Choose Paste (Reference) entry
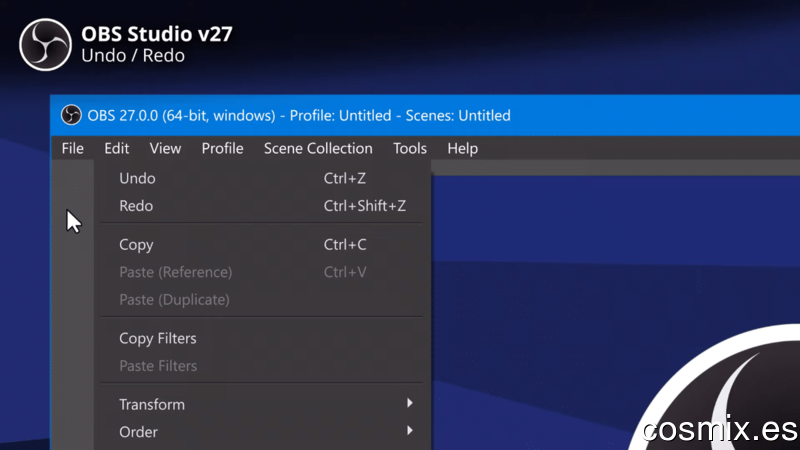The width and height of the screenshot is (800, 450). click(262, 272)
